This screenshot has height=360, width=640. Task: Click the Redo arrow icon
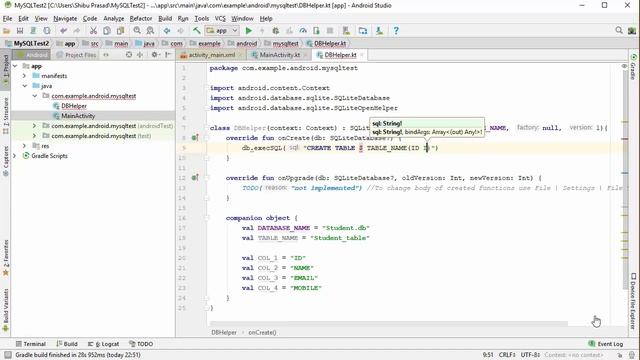(x=77, y=31)
